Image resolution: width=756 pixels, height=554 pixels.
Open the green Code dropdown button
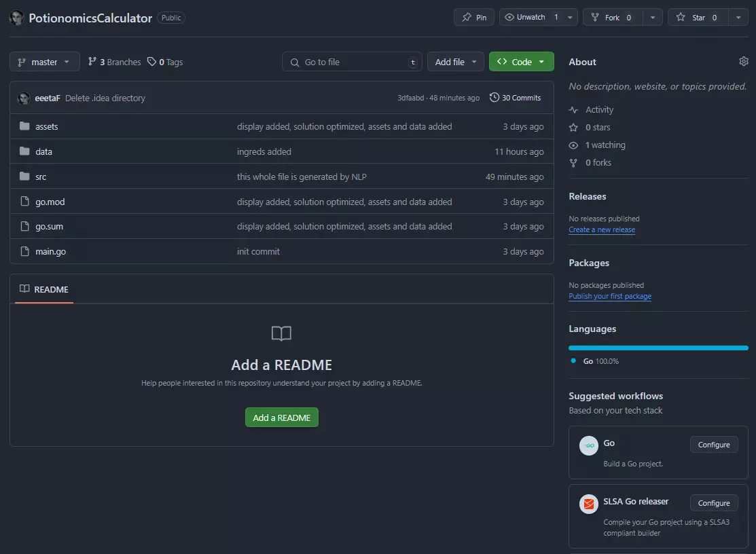point(521,62)
